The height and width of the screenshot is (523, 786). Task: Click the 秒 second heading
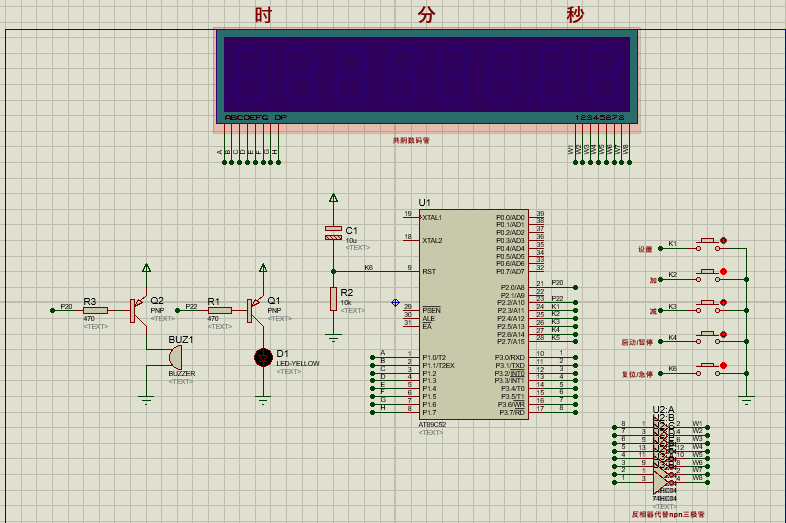(x=575, y=15)
